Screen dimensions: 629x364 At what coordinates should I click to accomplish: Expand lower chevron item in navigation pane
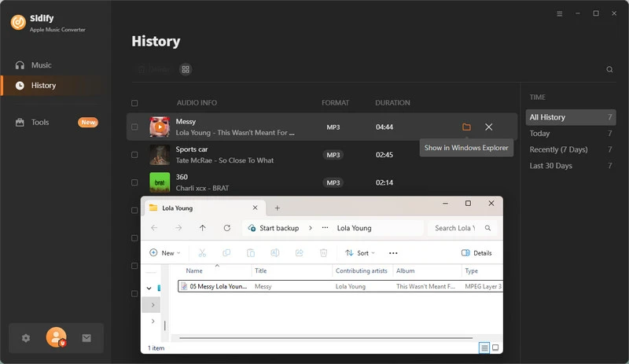tap(153, 321)
